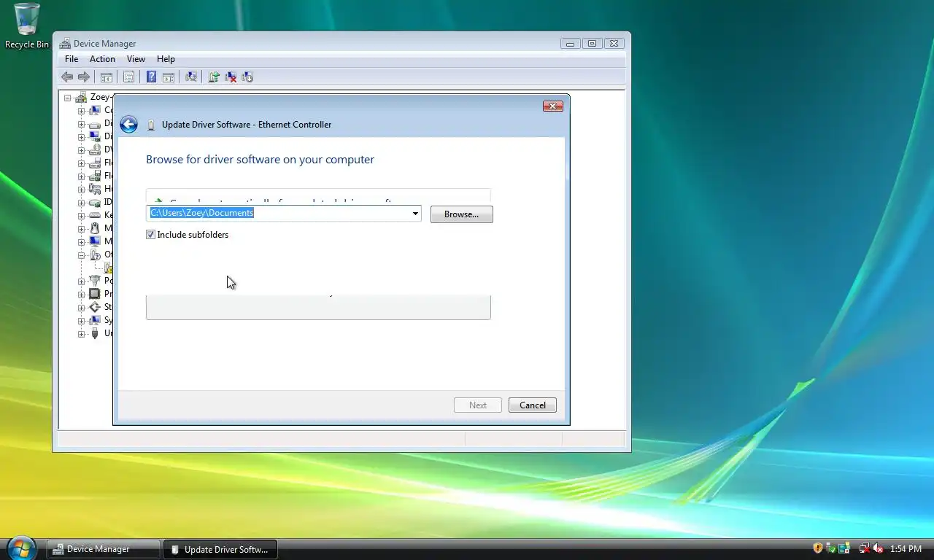Expand the System devices category

coord(81,321)
